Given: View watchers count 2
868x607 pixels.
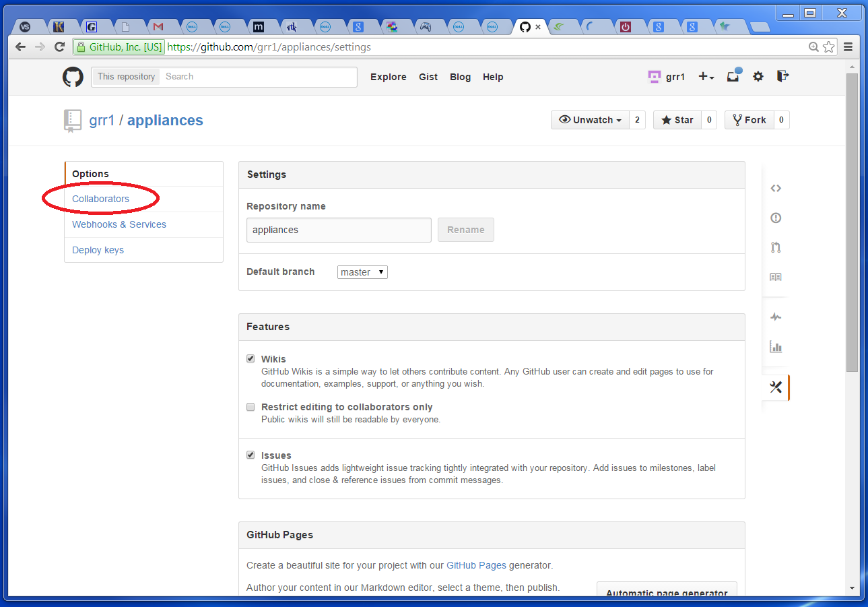Looking at the screenshot, I should click(x=637, y=120).
